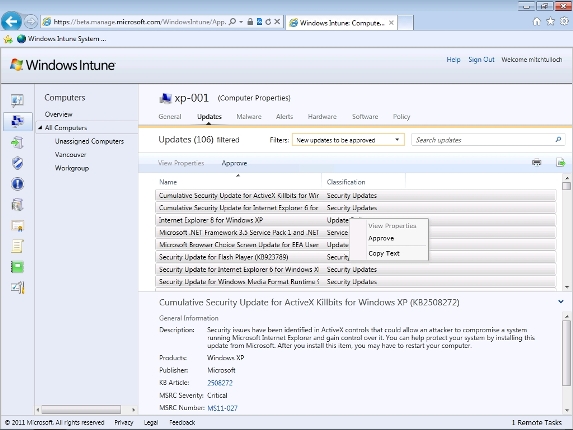This screenshot has height=430, width=573.
Task: Open the address bar search dropdown arrow
Action: point(241,22)
